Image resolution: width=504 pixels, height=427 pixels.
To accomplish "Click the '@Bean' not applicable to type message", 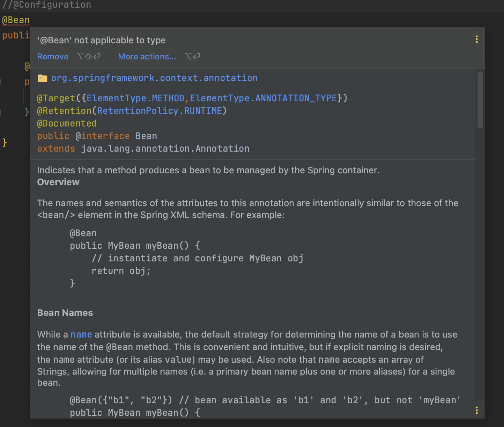I will coord(101,40).
